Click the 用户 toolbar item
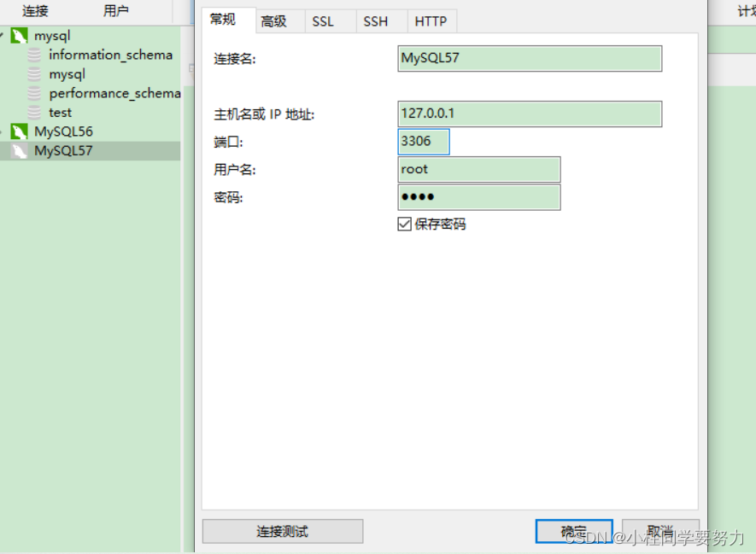 (x=115, y=10)
